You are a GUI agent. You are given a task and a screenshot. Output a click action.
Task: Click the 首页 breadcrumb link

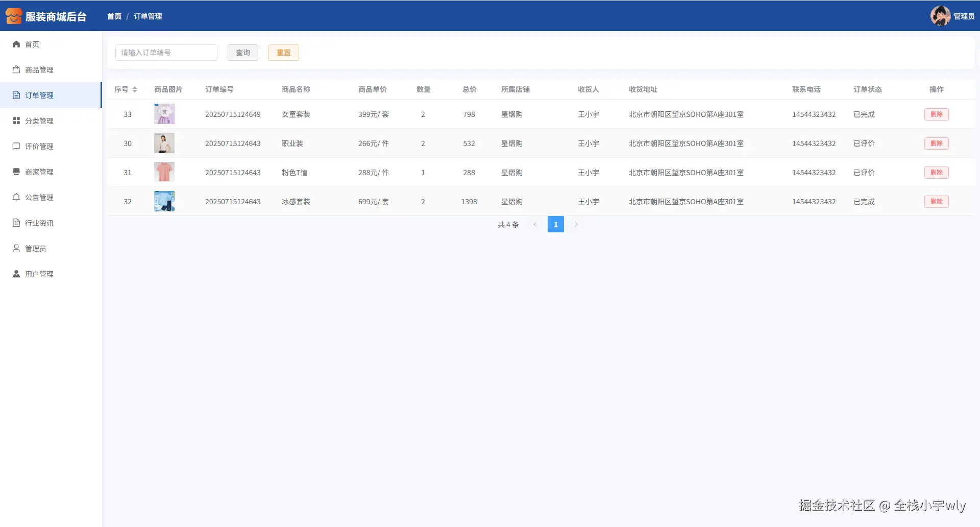[114, 16]
